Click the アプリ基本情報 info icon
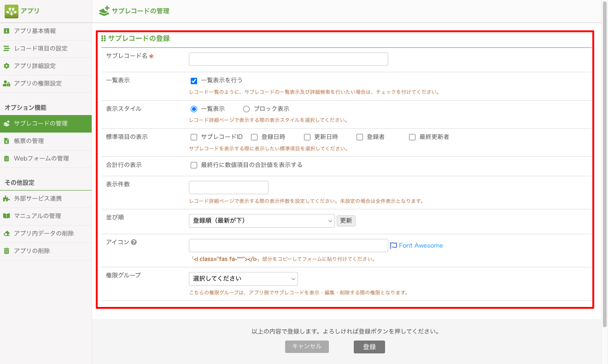Screen dimensions: 608x364 tap(6, 31)
